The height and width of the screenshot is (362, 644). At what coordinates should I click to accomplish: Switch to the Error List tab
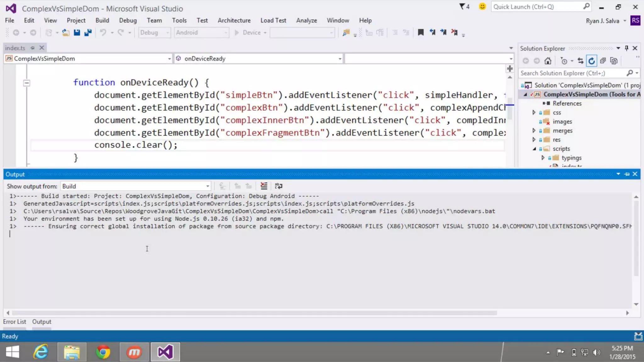click(14, 322)
